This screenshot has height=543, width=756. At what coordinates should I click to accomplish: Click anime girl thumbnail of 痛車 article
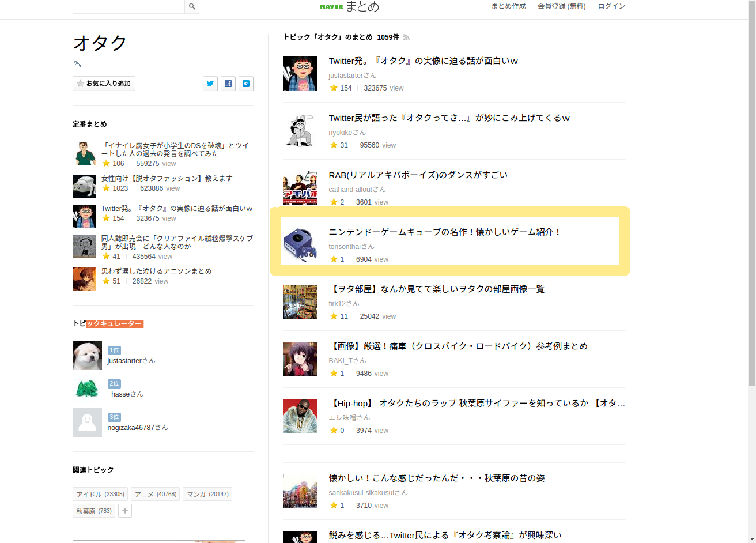click(300, 359)
